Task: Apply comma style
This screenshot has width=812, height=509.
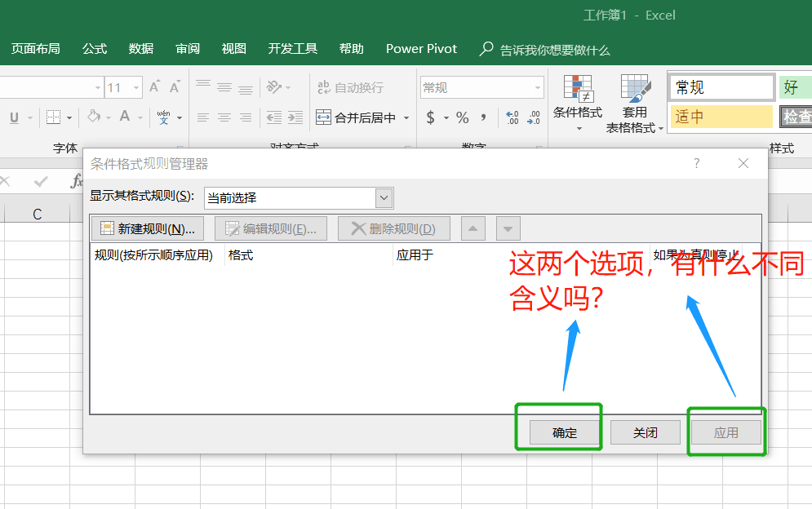Action: pos(483,117)
